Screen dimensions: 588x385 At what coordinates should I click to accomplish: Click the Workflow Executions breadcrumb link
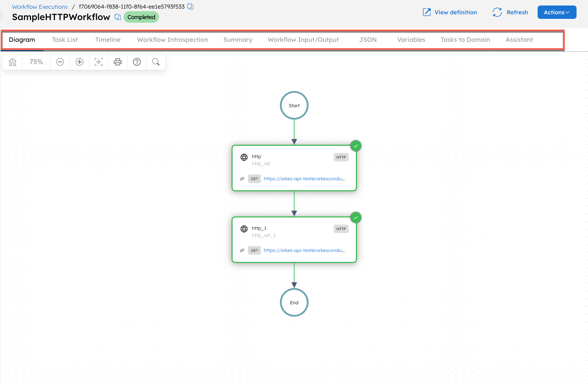pyautogui.click(x=40, y=7)
